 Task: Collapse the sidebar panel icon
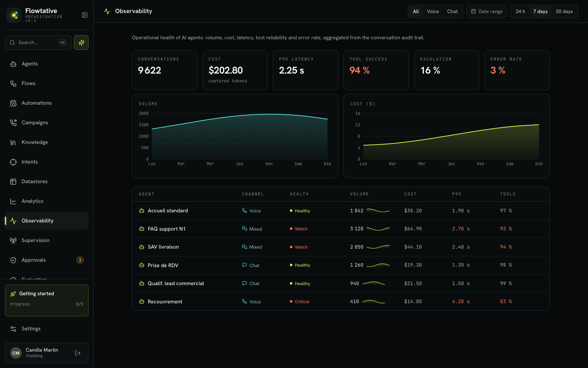click(x=85, y=15)
